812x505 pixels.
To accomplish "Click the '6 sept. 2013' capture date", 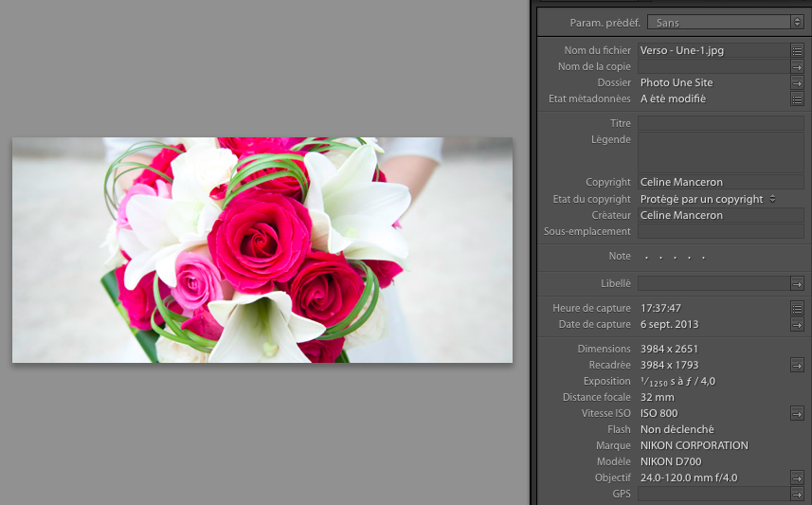I will pos(669,324).
